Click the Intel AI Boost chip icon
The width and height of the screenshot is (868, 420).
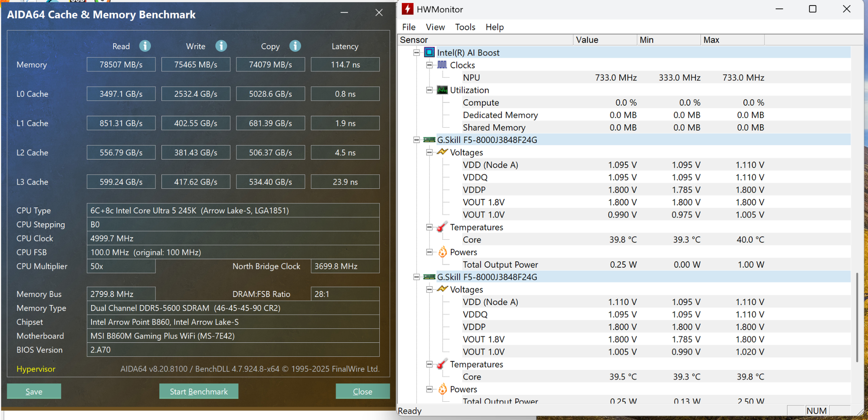tap(429, 53)
